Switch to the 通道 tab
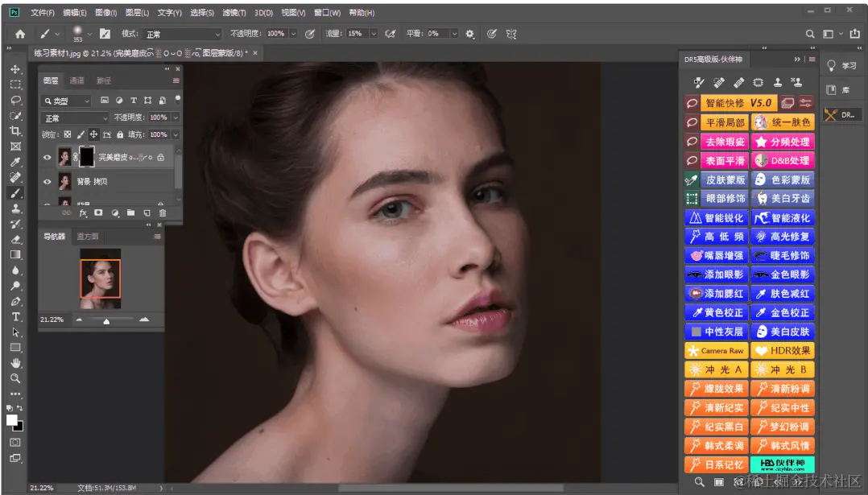This screenshot has height=495, width=868. [76, 80]
